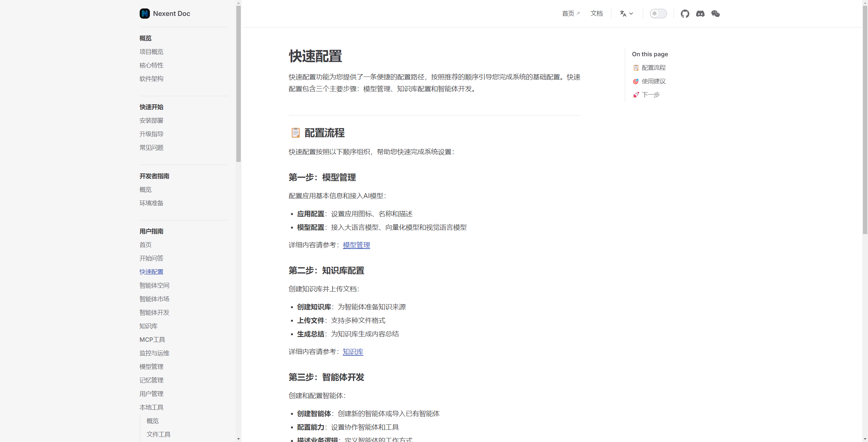Viewport: 868px width, 442px height.
Task: Open 文件工具 under 本地工具
Action: (158, 434)
